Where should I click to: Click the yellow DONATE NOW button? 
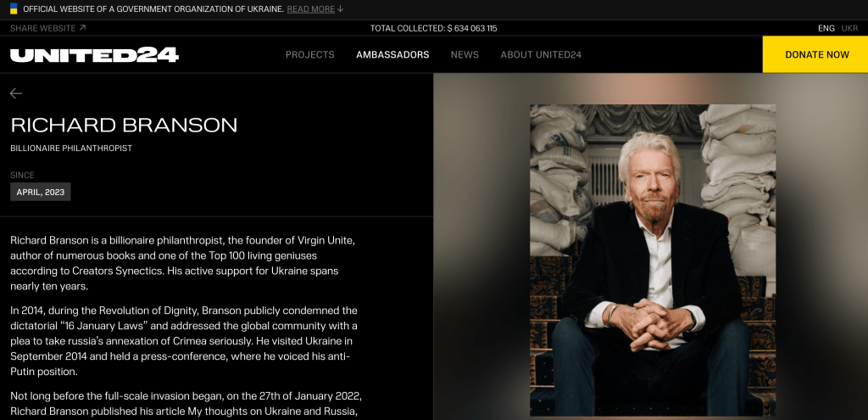[x=815, y=54]
